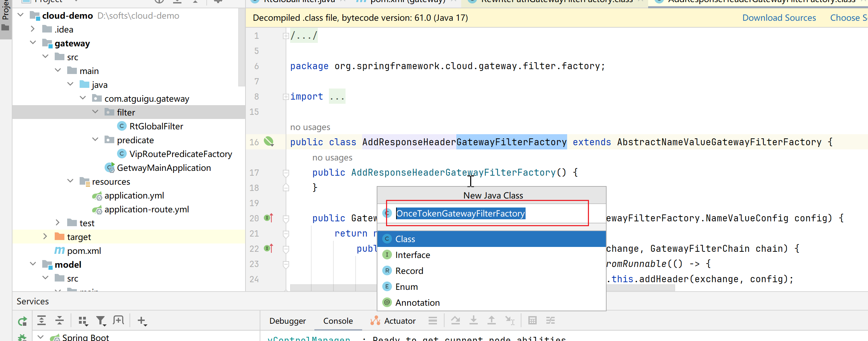Screen dimensions: 868x341
Task: Click AbstractNameValueGatewayFilterFactory in code
Action: tap(719, 142)
